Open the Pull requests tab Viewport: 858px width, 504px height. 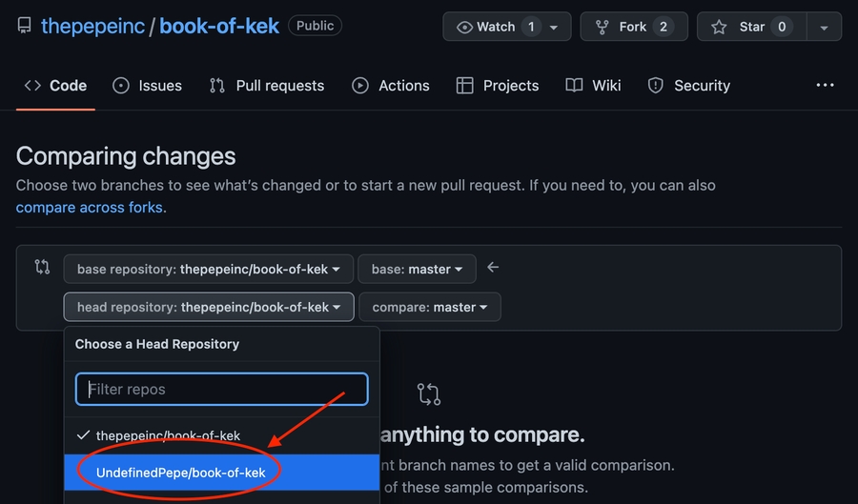coord(267,86)
